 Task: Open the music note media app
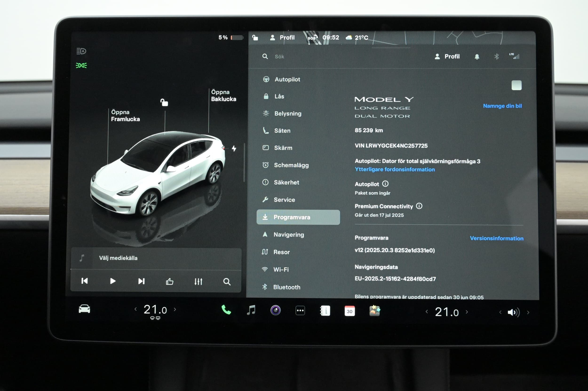(x=251, y=310)
